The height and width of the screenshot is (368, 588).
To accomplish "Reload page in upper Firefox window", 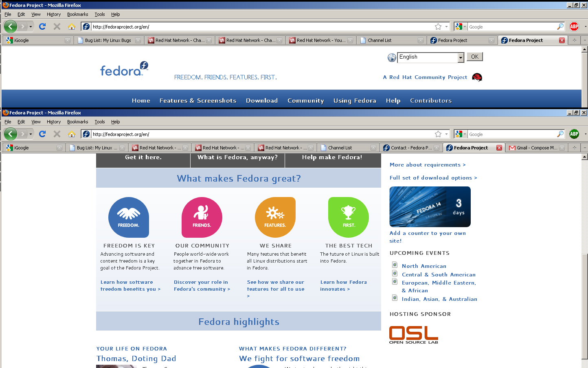I will [x=42, y=26].
